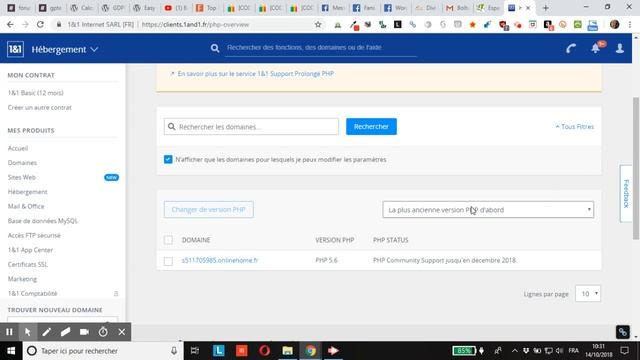Check the select-all DOMAINE header checkbox
Viewport: 640px width, 360px height.
click(x=168, y=240)
